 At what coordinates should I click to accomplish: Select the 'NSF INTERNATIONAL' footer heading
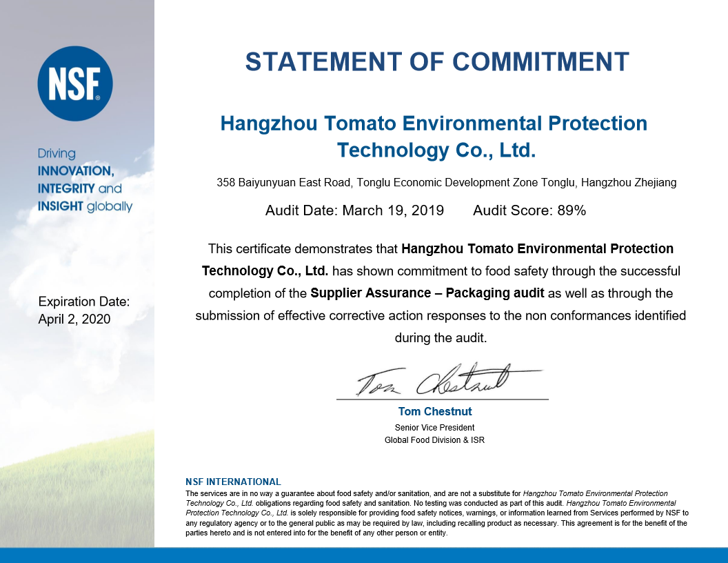[x=233, y=482]
